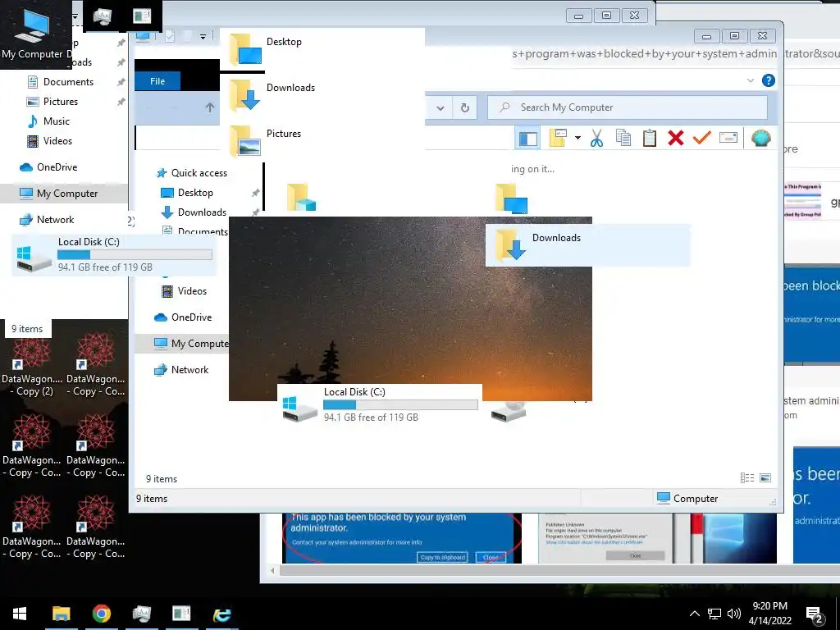Open the File ribbon tab
840x630 pixels.
click(157, 81)
